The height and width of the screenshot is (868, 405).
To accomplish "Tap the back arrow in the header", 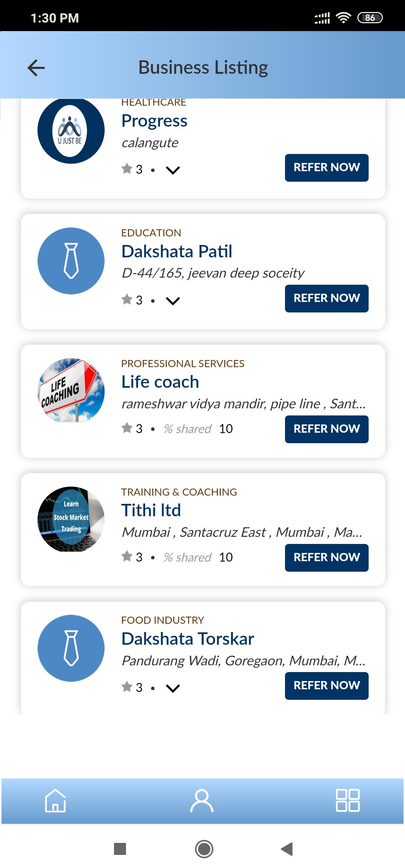I will click(x=36, y=68).
